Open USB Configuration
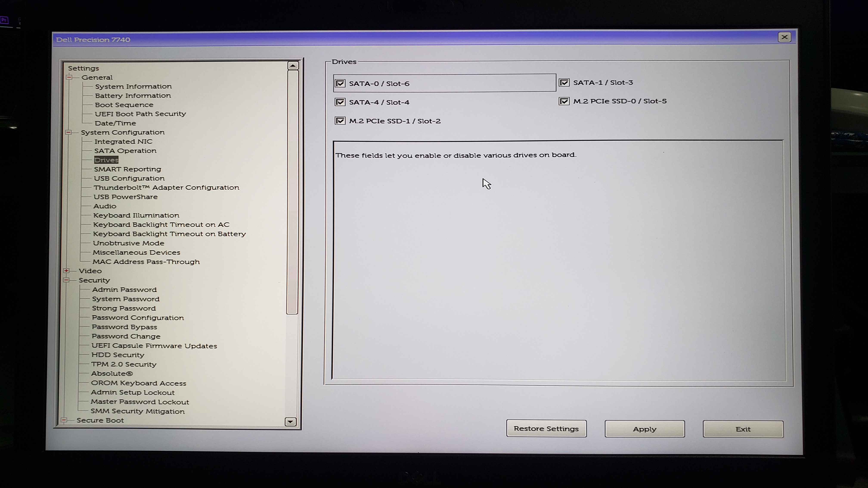Screen dimensions: 868x488 point(129,178)
